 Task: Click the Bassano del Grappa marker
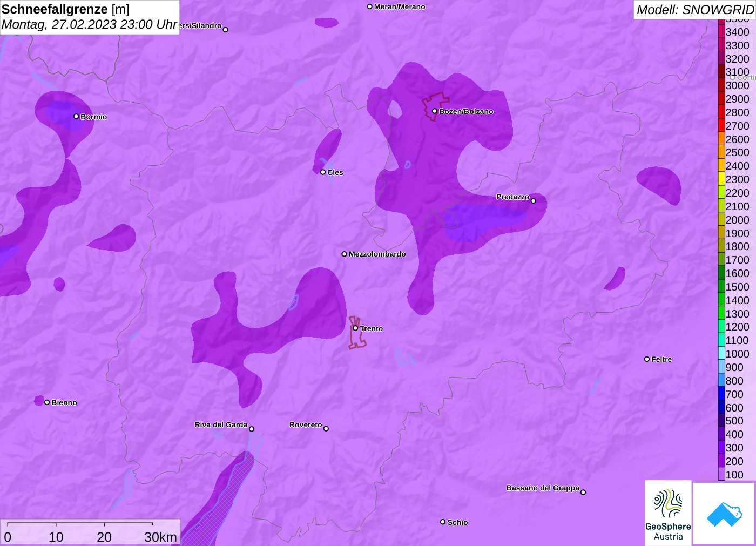[x=583, y=491]
